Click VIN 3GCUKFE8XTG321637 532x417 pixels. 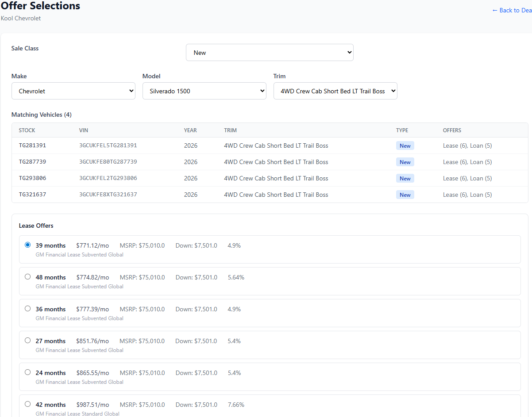click(108, 195)
